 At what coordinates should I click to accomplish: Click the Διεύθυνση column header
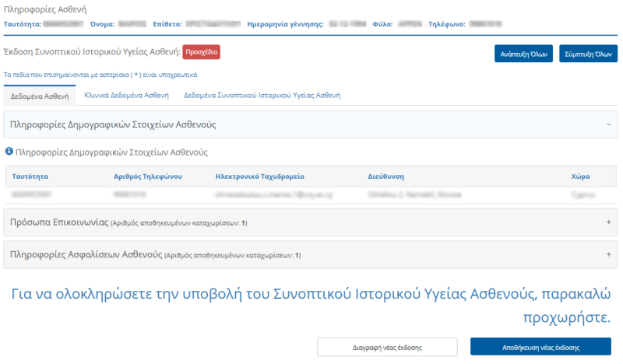click(385, 177)
